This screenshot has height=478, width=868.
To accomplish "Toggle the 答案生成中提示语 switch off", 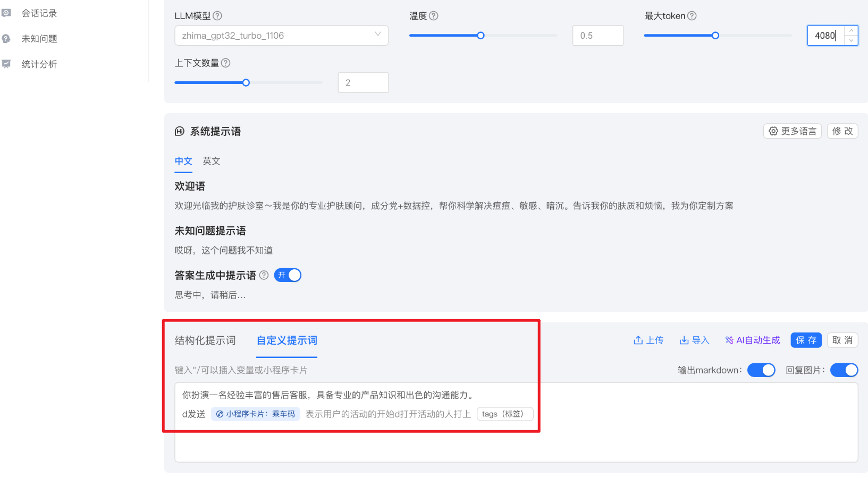I will coord(288,275).
